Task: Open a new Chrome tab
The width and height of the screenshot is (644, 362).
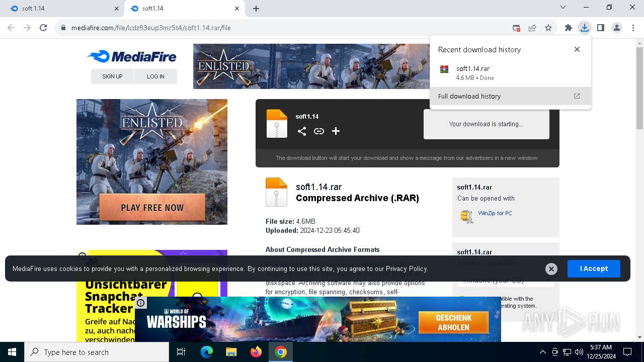Action: [256, 9]
